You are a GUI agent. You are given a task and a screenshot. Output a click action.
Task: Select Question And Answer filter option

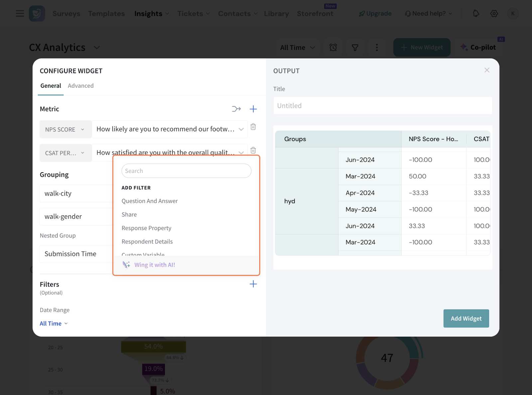click(x=150, y=201)
